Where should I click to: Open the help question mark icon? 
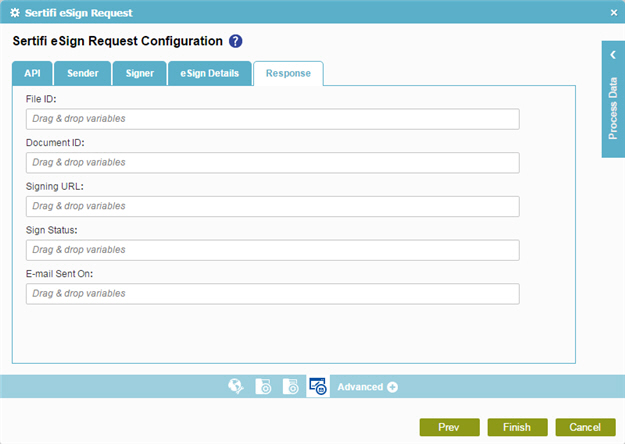click(x=235, y=41)
